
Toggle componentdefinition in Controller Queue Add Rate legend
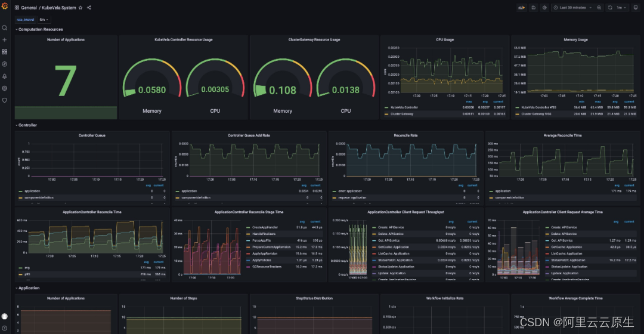coord(196,197)
